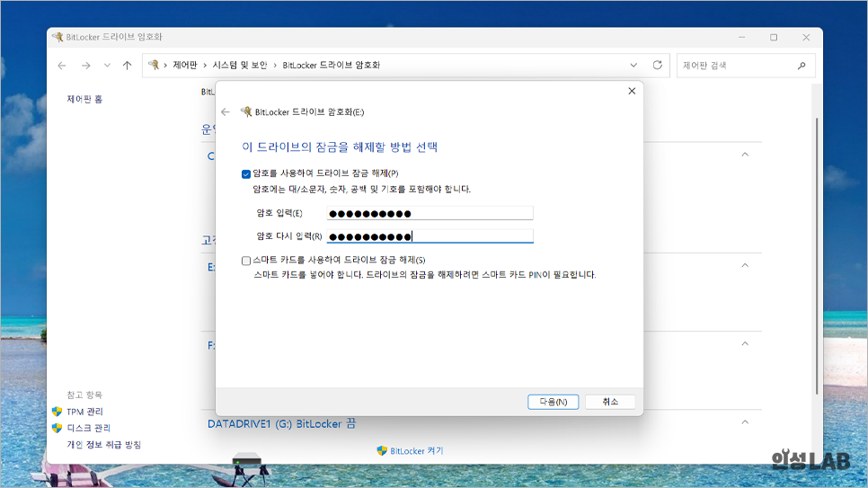Click the 암호 다시 입력 password field
Screen dimensions: 868x488
tap(430, 236)
